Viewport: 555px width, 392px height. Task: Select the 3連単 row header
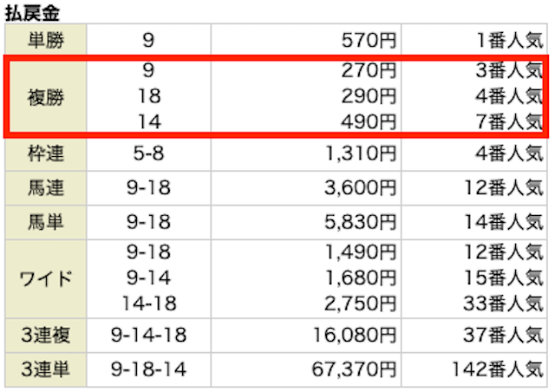tap(46, 369)
